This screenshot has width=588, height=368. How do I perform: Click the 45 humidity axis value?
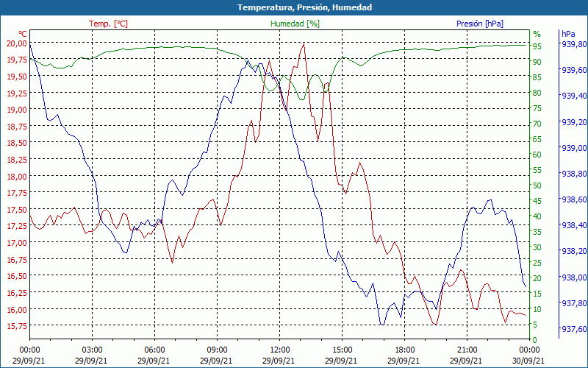[537, 201]
